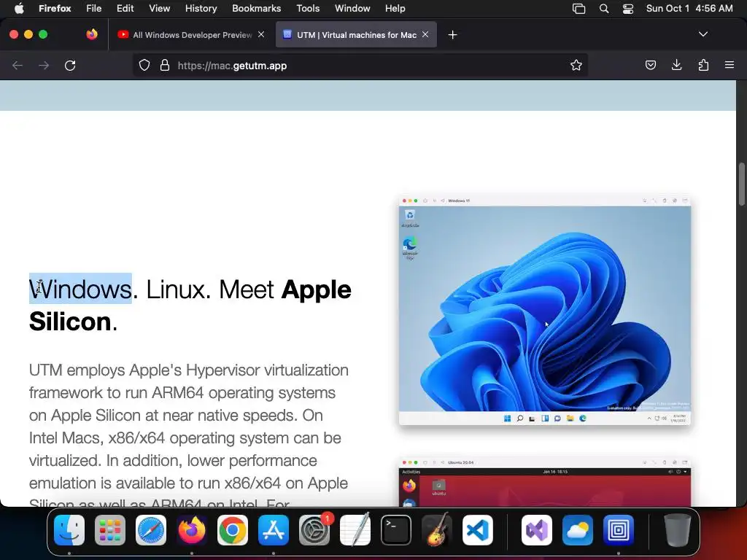Bookmark this page with the star icon
Image resolution: width=747 pixels, height=560 pixels.
coord(576,65)
